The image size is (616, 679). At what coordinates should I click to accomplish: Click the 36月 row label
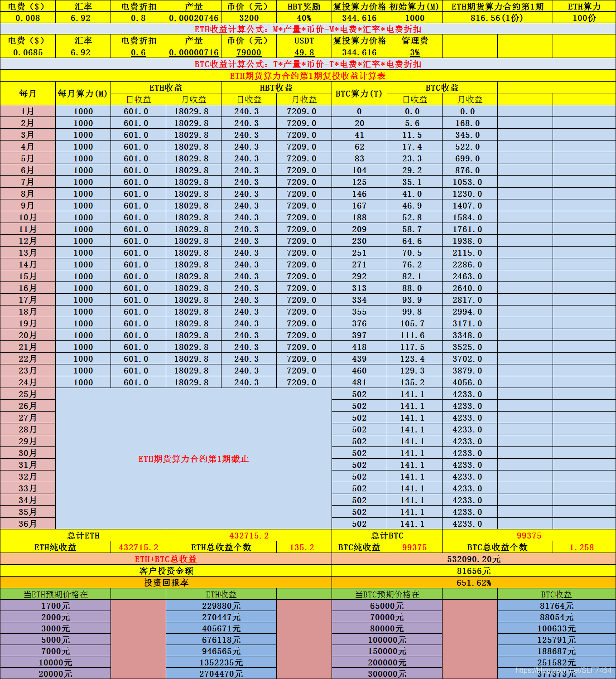28,524
